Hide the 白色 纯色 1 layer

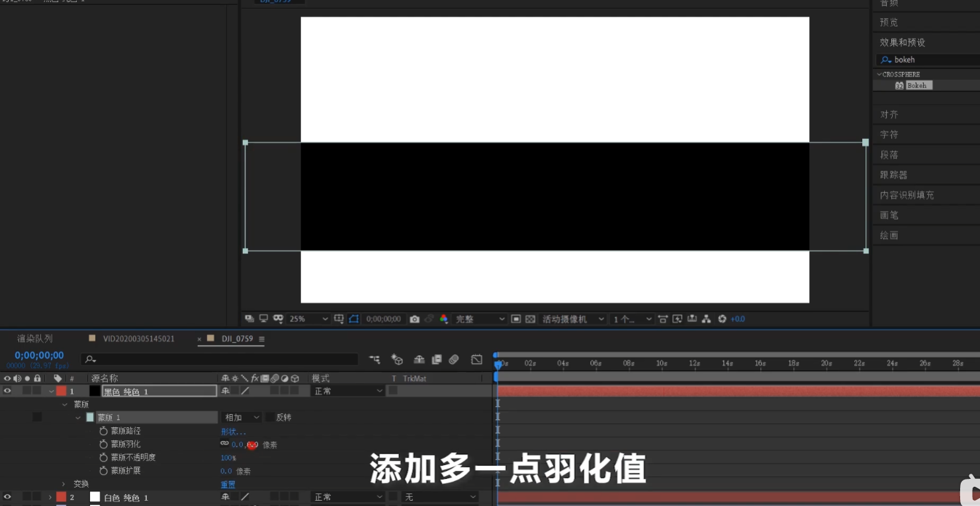point(7,497)
